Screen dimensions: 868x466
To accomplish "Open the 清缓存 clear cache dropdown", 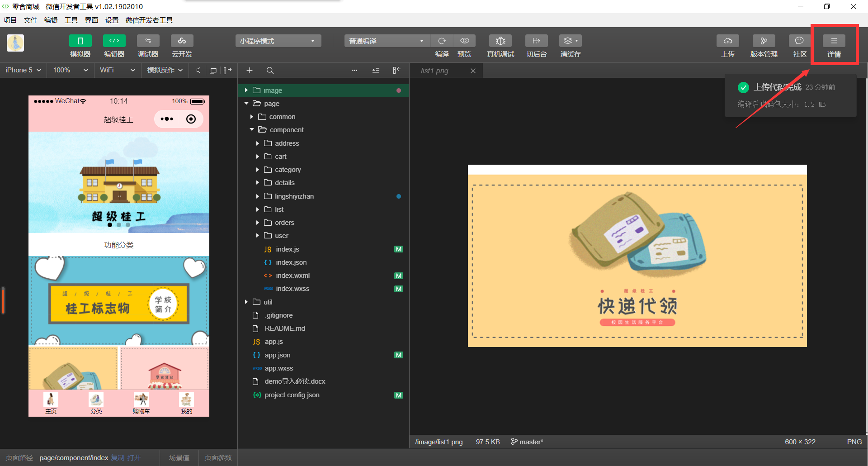I will point(571,41).
